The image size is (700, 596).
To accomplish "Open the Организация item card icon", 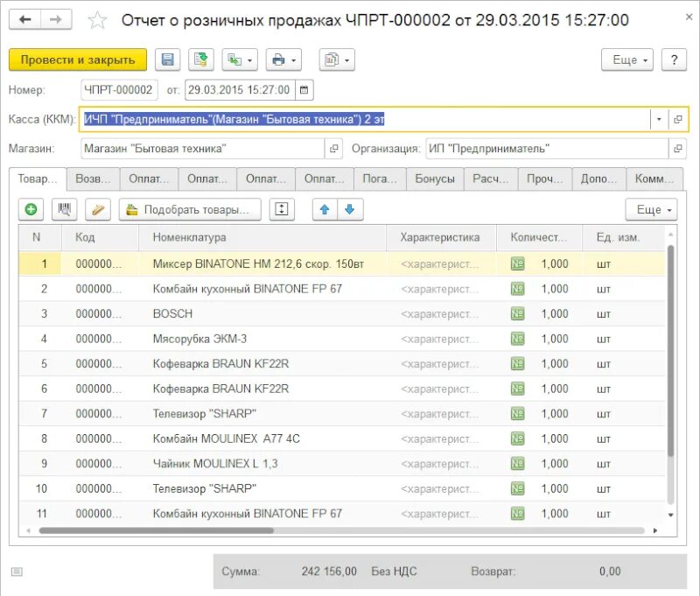I will (x=677, y=149).
